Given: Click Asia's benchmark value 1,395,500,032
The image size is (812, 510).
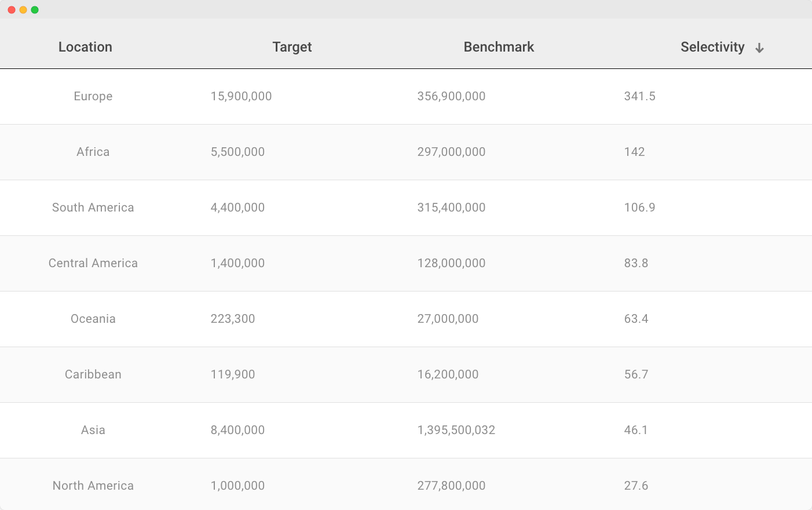Looking at the screenshot, I should [456, 430].
